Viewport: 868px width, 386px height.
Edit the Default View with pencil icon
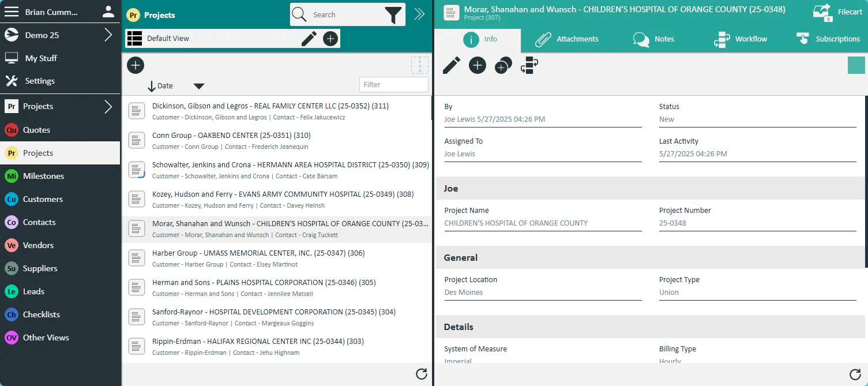[309, 39]
